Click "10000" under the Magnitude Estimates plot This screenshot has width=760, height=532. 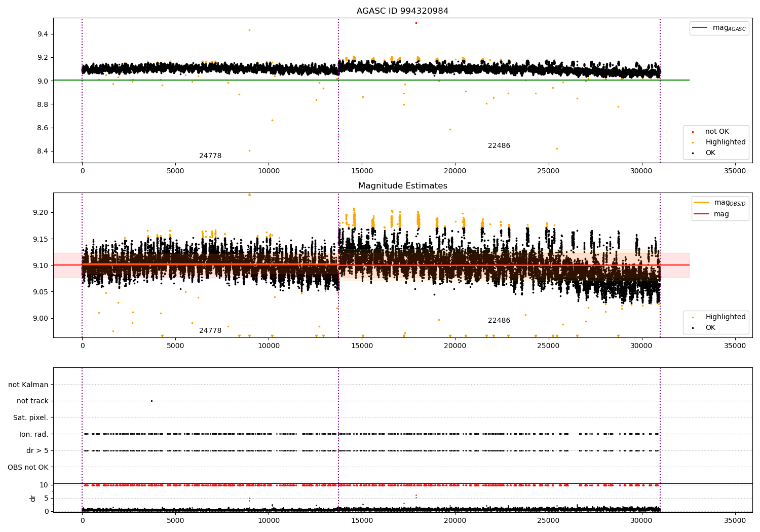point(269,346)
